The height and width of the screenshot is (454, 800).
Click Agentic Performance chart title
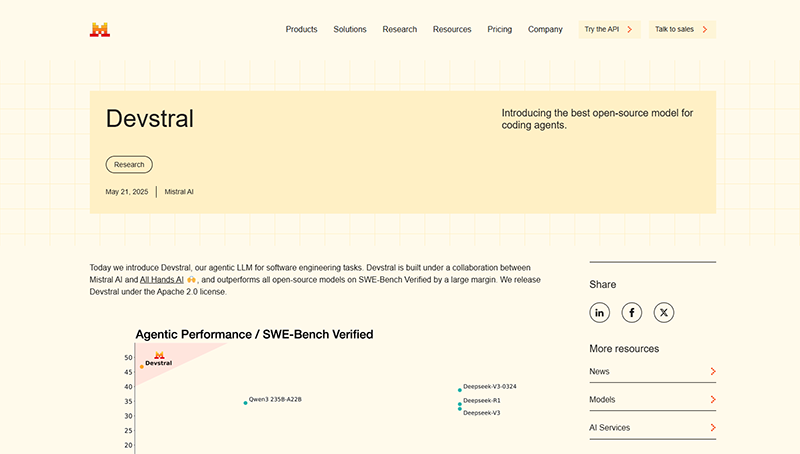click(x=254, y=335)
